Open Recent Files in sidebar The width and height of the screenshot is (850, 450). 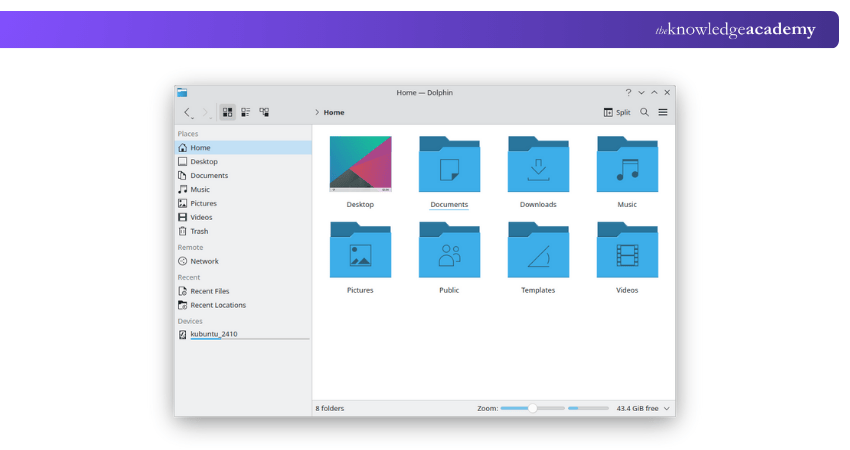[209, 291]
